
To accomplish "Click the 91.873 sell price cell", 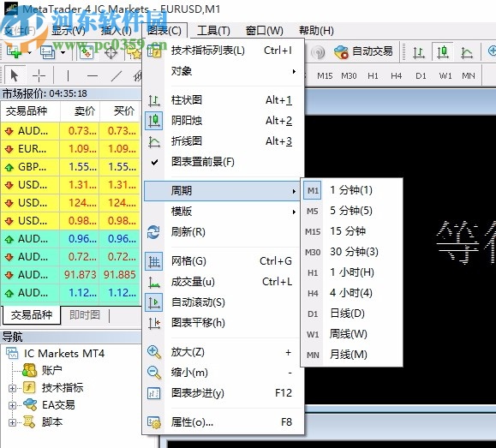I will point(80,275).
